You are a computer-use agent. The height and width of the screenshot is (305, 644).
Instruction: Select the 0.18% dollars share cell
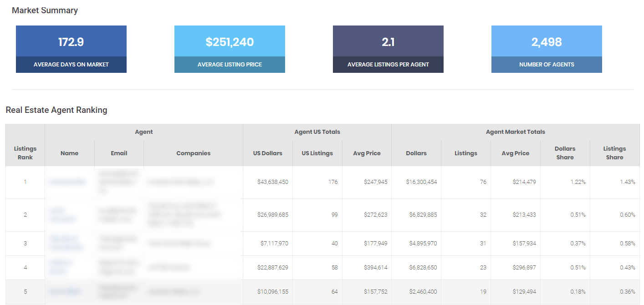click(x=565, y=292)
